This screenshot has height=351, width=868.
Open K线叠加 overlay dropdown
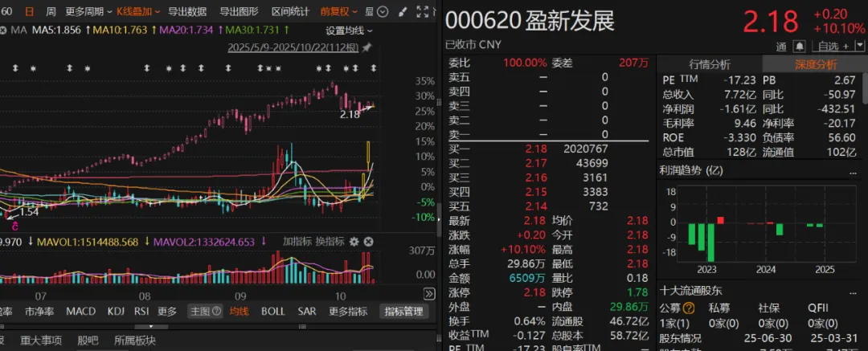pos(138,11)
